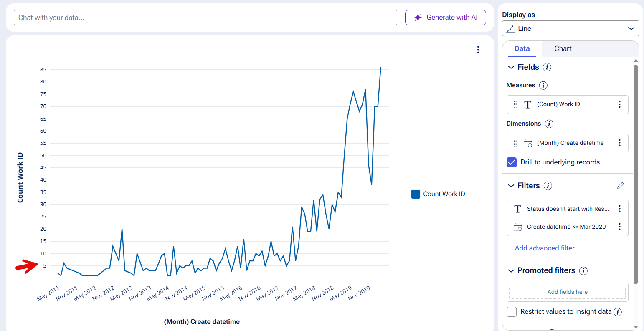Screen dimensions: 644x331
Task: Click the pencil icon to edit filters
Action: coord(620,186)
